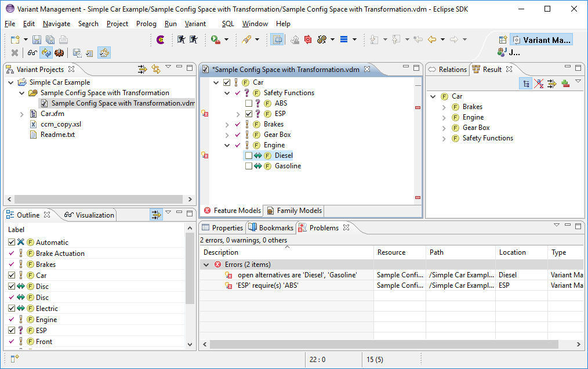Click the yellow-blue refresh arrows toolbar icon

click(x=46, y=53)
